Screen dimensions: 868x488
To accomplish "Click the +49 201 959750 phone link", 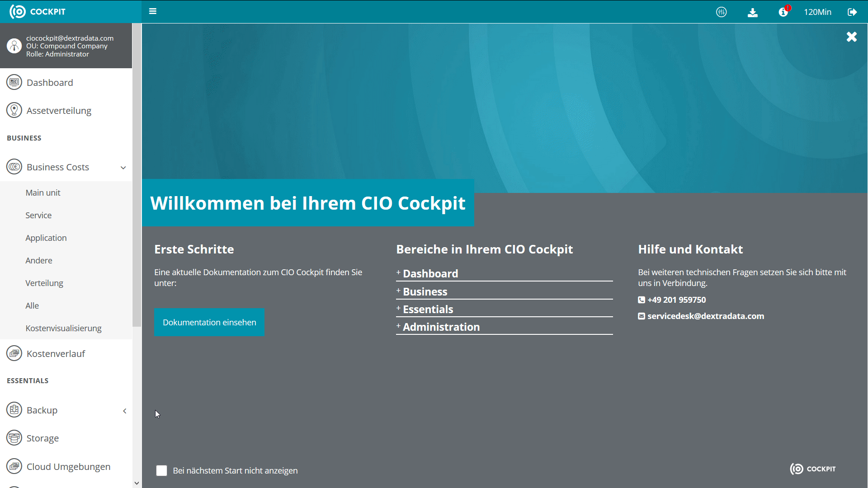I will (x=676, y=300).
